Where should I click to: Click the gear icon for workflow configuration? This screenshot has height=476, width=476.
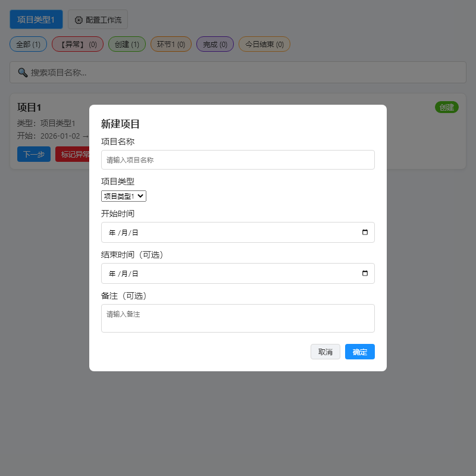pos(79,20)
